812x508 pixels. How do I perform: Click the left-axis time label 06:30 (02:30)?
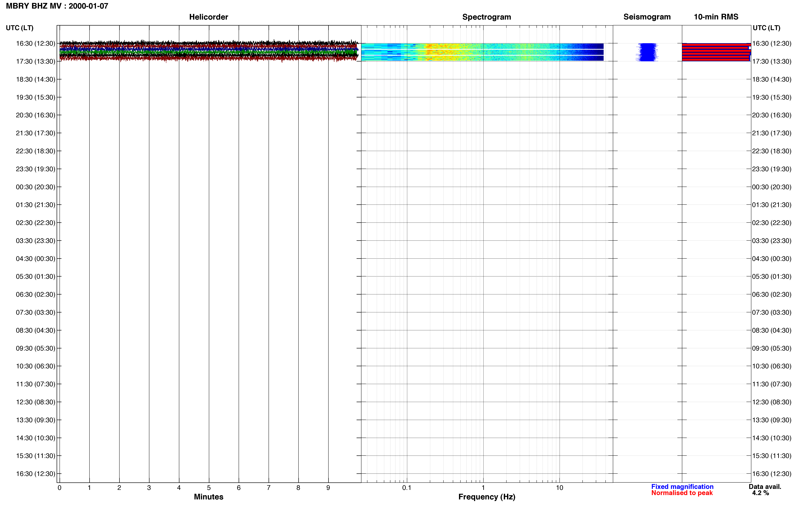(35, 294)
